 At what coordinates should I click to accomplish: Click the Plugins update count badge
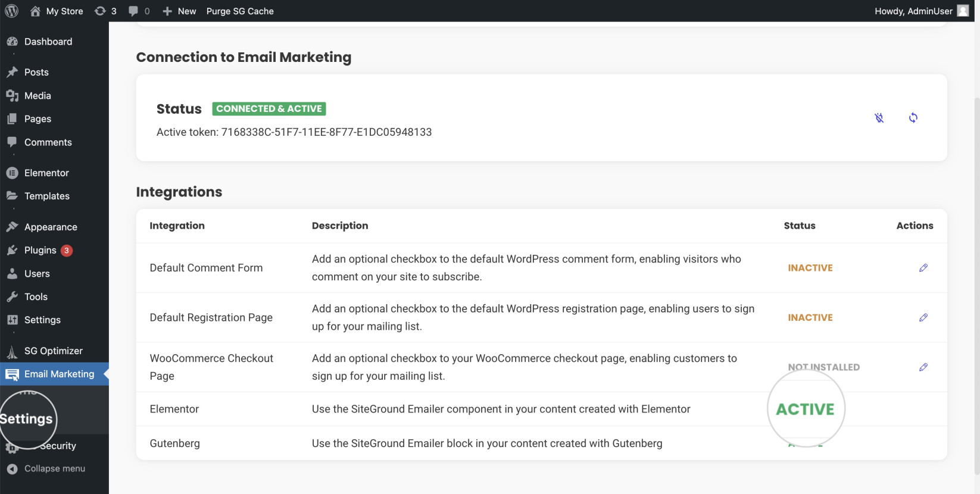(x=67, y=251)
